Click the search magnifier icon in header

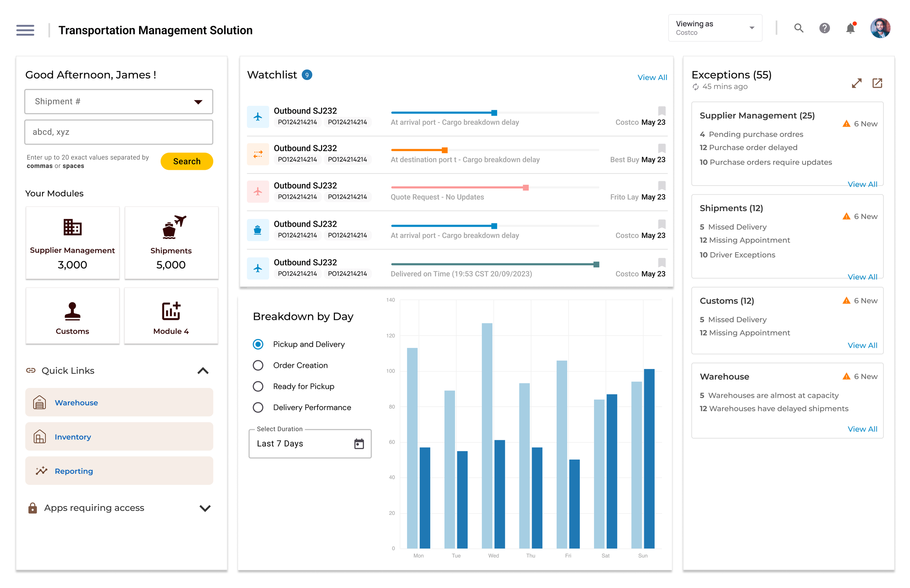(x=798, y=28)
